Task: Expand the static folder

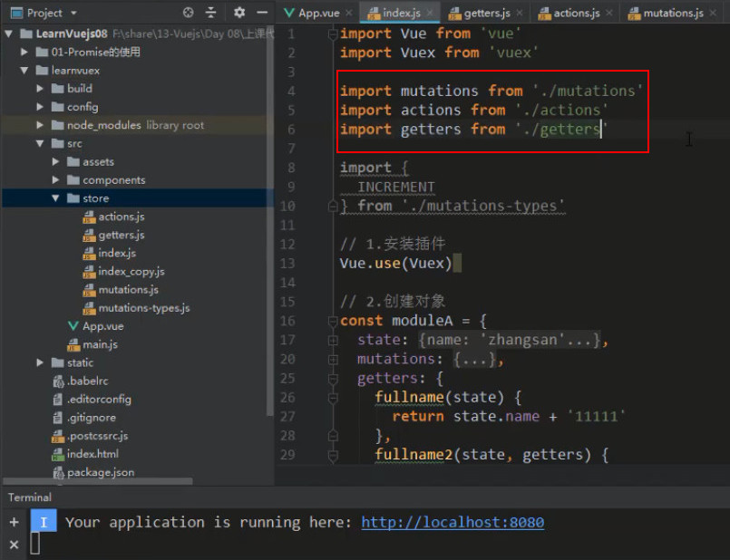Action: point(40,362)
